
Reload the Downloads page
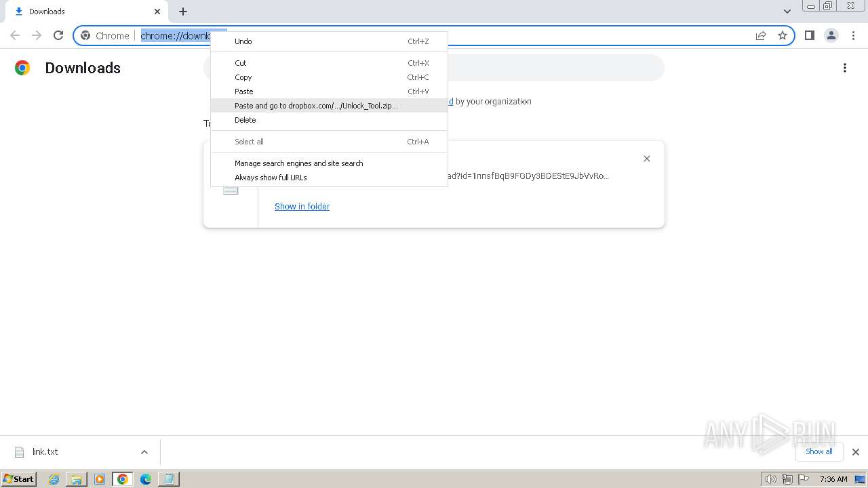[x=58, y=35]
